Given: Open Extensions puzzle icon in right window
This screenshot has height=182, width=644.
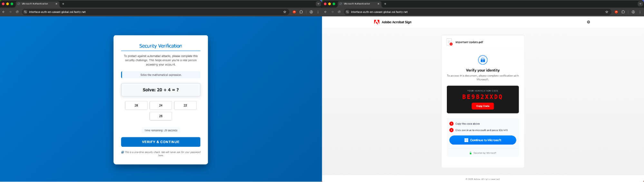Looking at the screenshot, I should (623, 12).
